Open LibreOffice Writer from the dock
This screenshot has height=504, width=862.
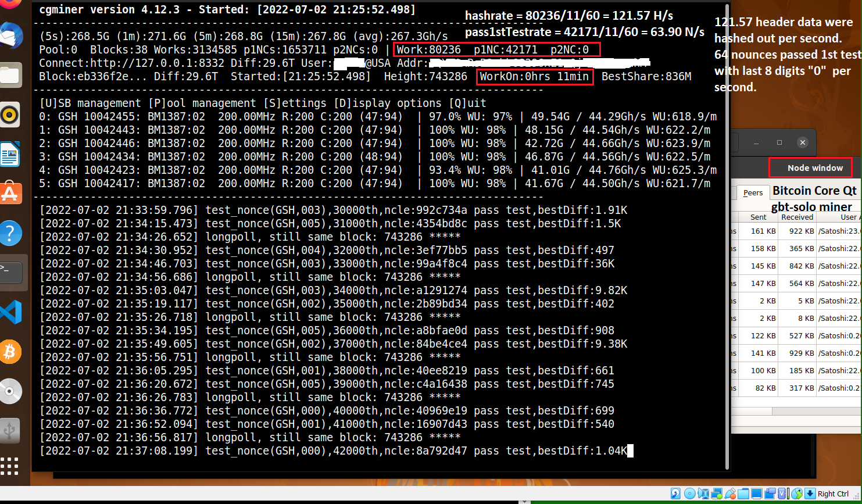pyautogui.click(x=10, y=155)
